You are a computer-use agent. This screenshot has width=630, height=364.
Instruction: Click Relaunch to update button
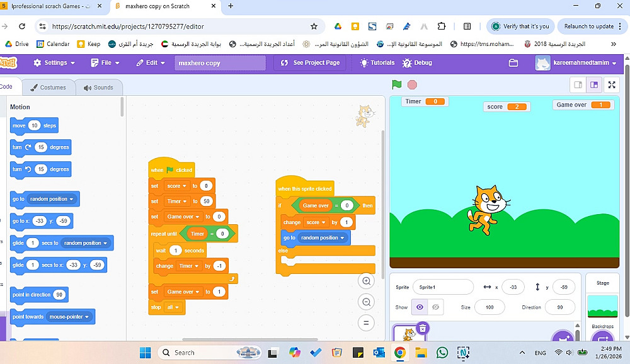(592, 26)
